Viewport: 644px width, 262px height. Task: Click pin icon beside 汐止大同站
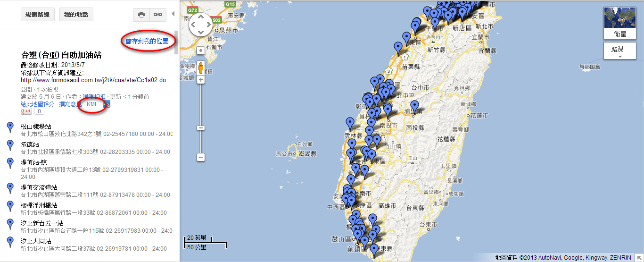point(10,242)
